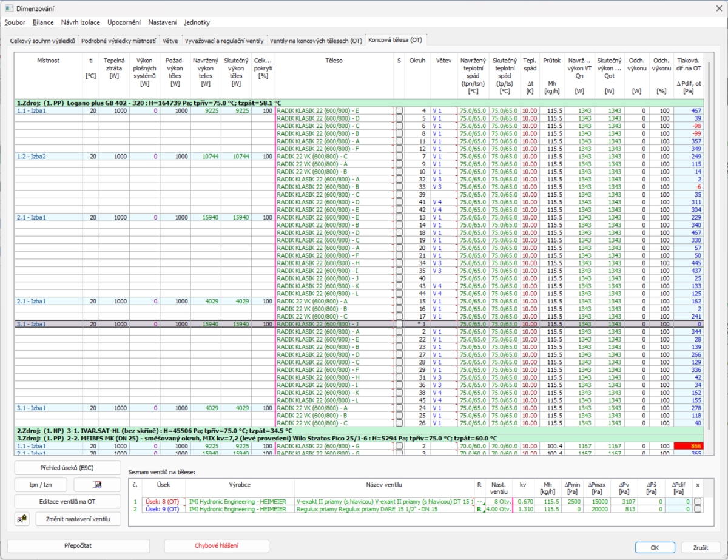
Task: Click the red highlighted value 866
Action: tap(689, 446)
